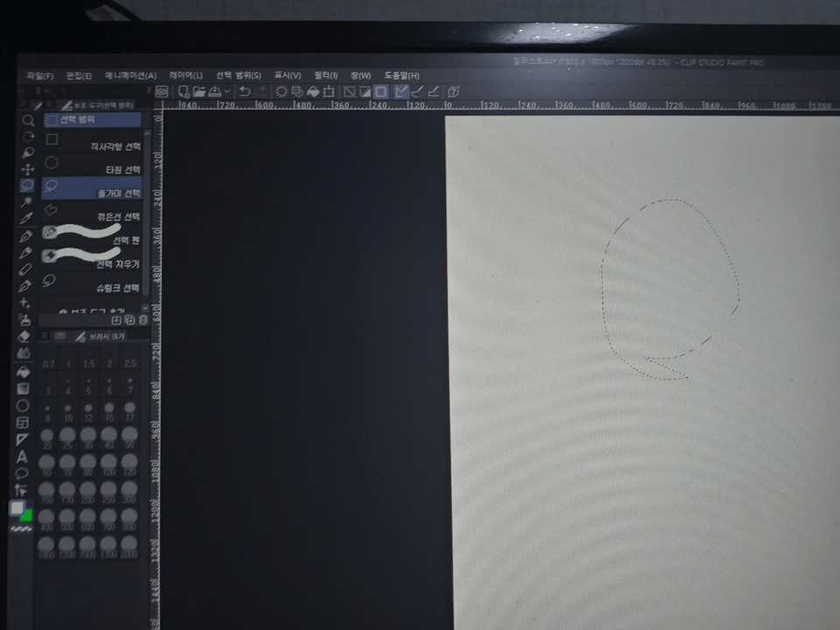
Task: Open the 레이어(L) menu
Action: [185, 75]
